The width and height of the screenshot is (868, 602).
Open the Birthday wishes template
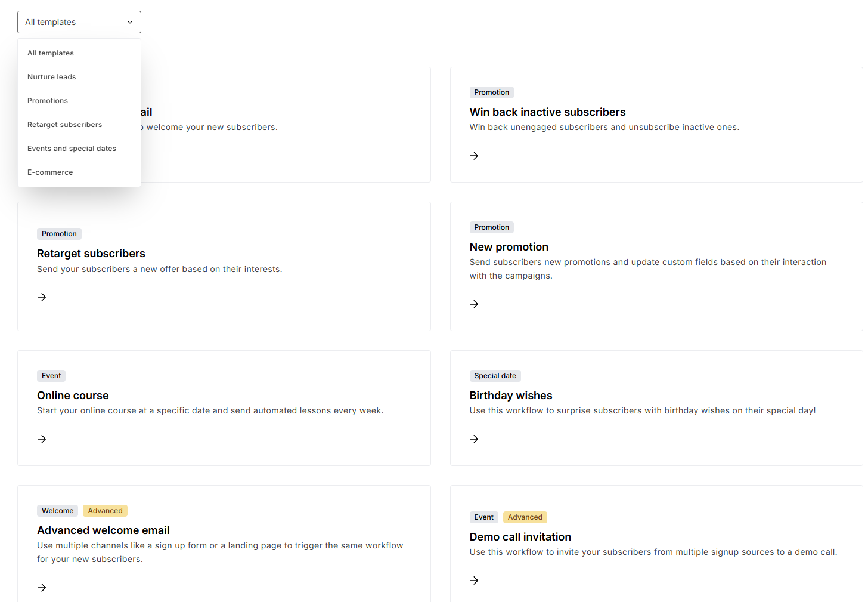click(x=510, y=396)
